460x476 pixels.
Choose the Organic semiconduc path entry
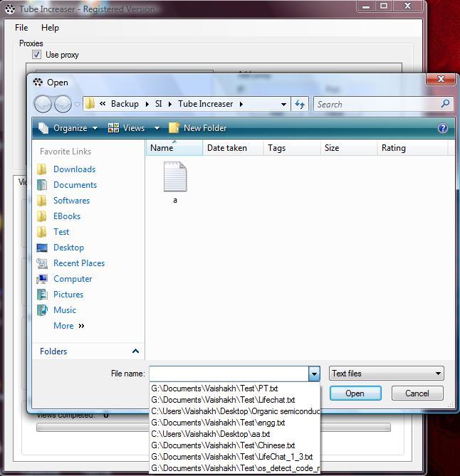coord(235,411)
